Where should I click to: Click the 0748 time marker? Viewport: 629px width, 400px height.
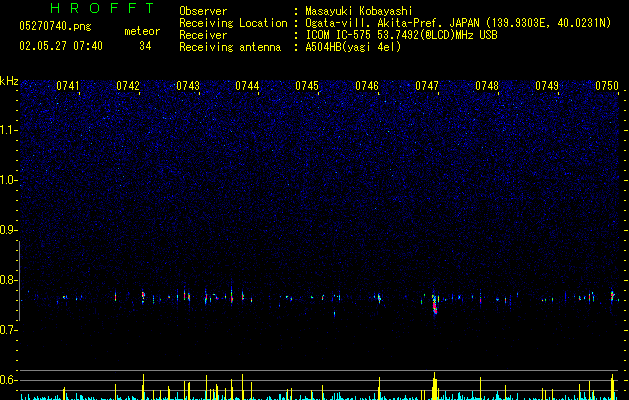point(487,86)
